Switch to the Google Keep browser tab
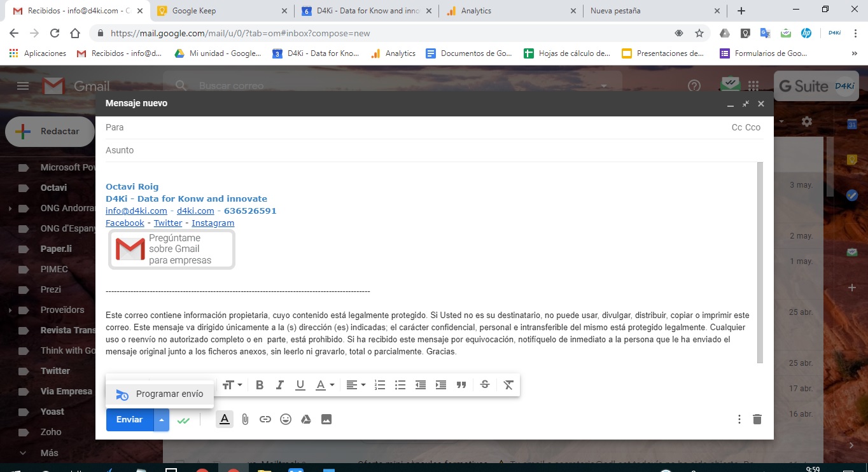This screenshot has height=472, width=868. coord(223,11)
